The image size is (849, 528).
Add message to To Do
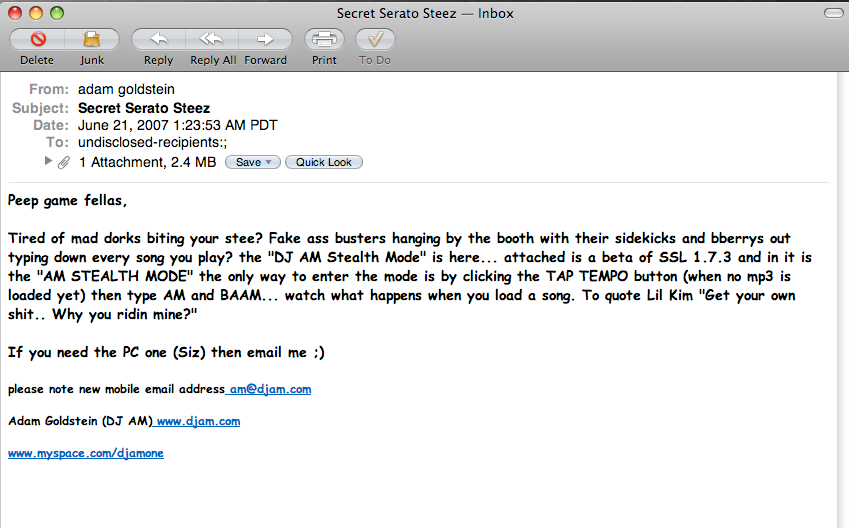tap(375, 39)
